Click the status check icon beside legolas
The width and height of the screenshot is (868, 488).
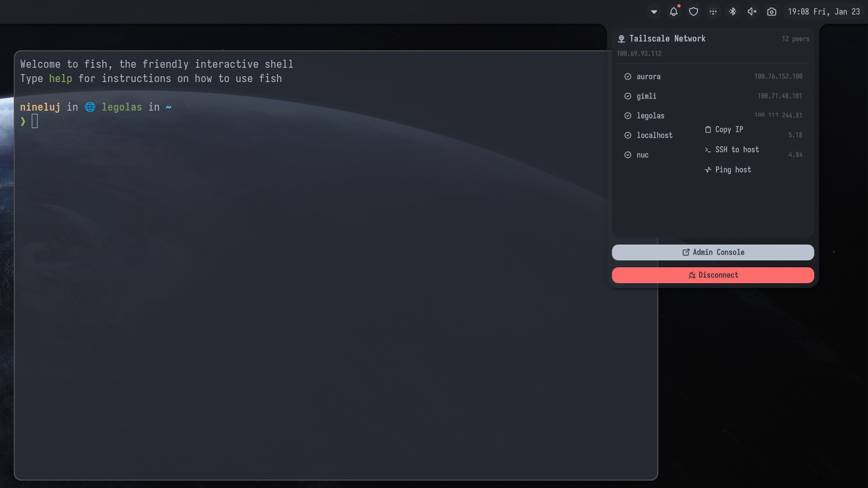628,116
